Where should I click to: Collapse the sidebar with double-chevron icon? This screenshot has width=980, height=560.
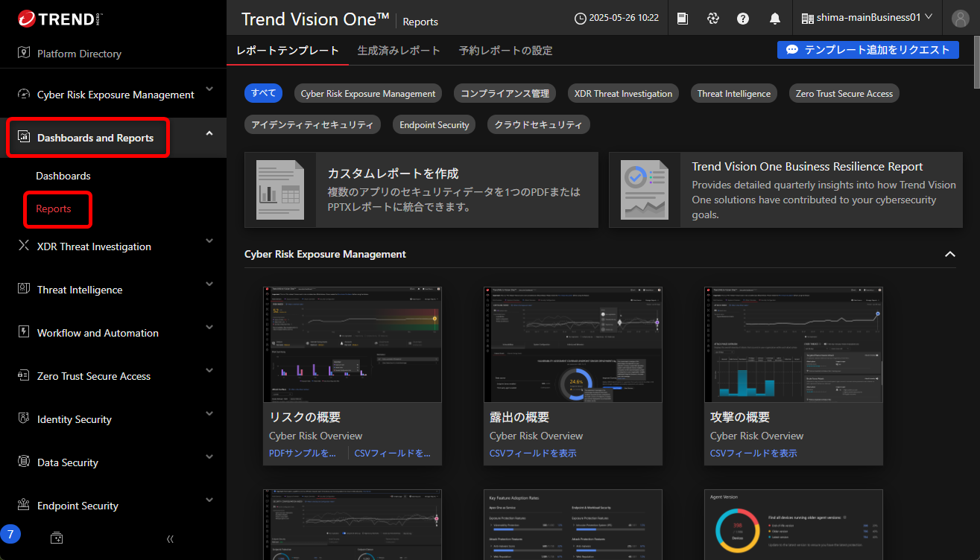[x=170, y=538]
